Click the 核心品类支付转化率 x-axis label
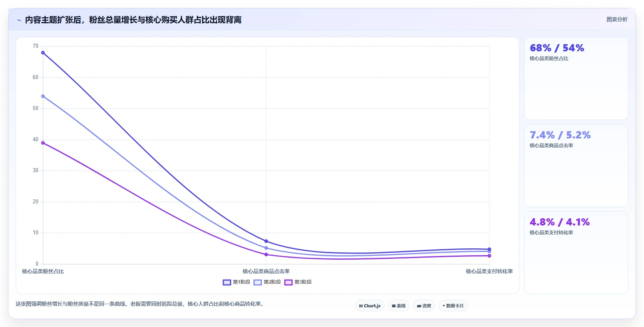Screen dimensions: 644x327 point(489,272)
